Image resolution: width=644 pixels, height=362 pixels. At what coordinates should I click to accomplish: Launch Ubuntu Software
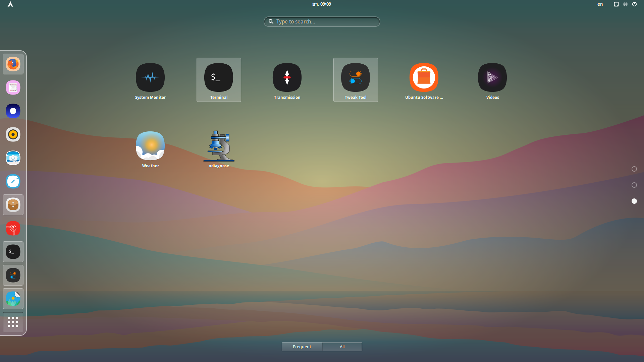(424, 78)
